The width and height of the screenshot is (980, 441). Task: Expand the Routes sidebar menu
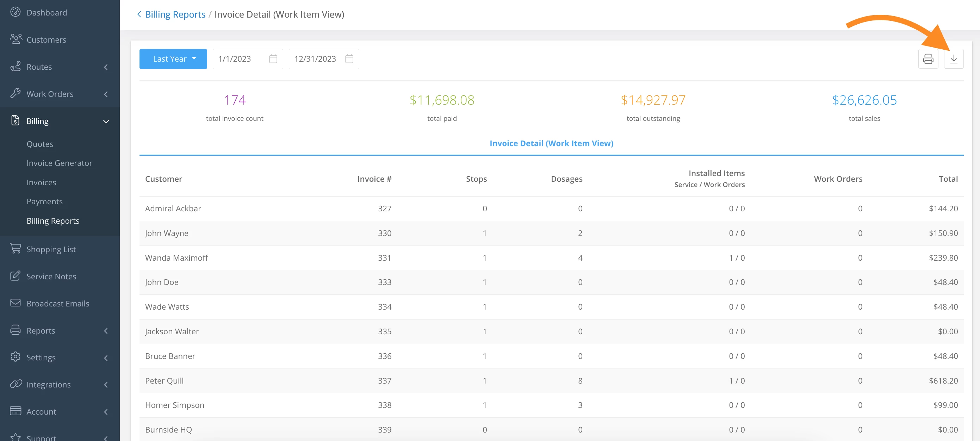point(106,67)
